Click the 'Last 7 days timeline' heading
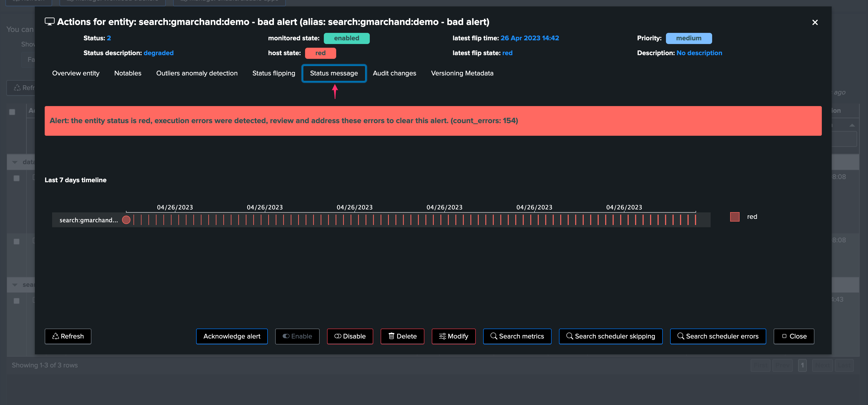The width and height of the screenshot is (868, 405). [x=76, y=180]
